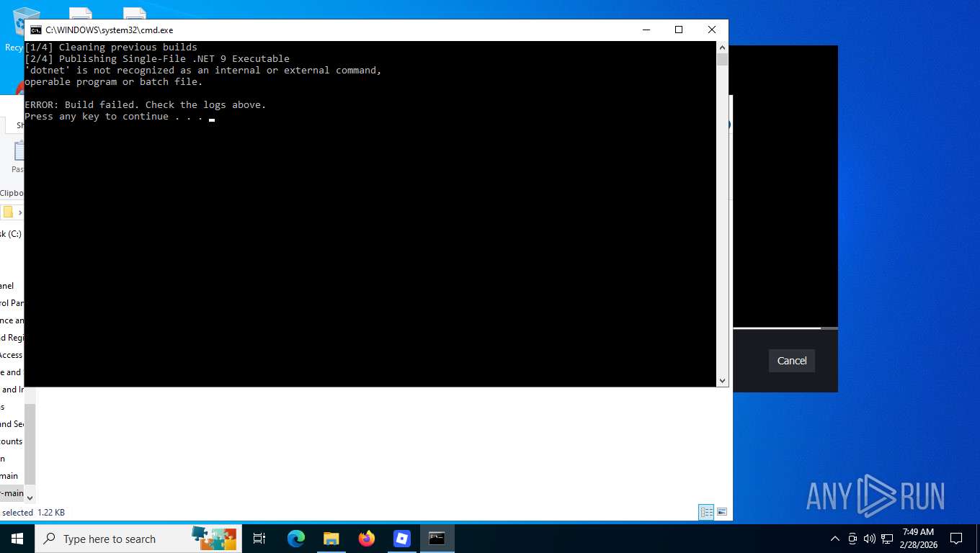Click the cmd.exe title bar path text
Viewport: 980px width, 553px height.
pyautogui.click(x=110, y=30)
